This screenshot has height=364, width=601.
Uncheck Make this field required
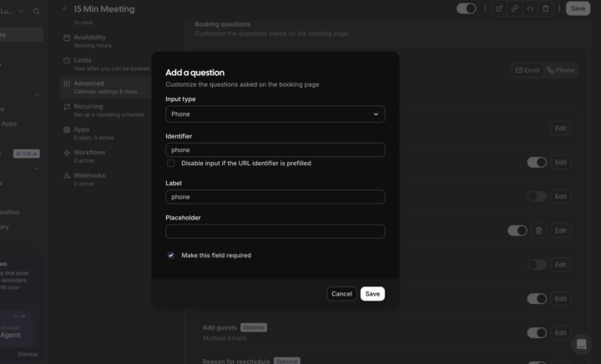pos(171,255)
